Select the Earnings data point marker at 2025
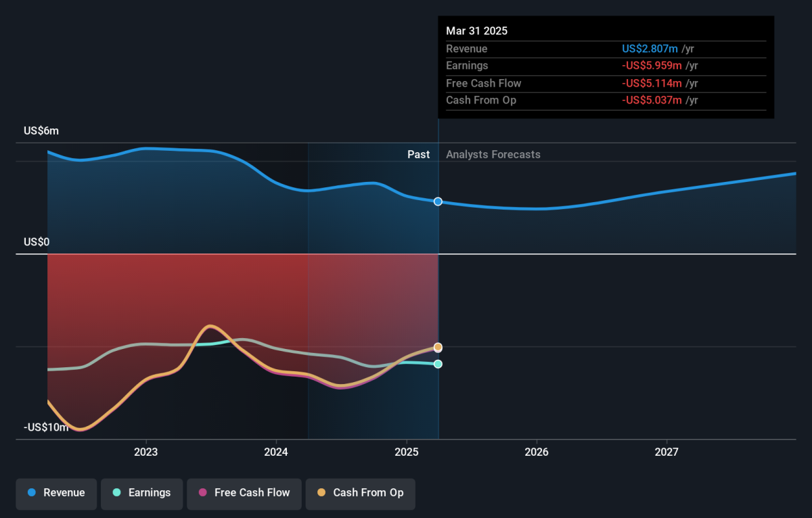The width and height of the screenshot is (812, 518). point(438,364)
